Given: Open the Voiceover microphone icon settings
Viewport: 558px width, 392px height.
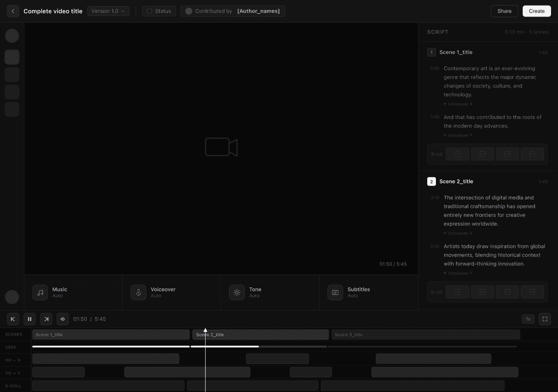Looking at the screenshot, I should (139, 293).
